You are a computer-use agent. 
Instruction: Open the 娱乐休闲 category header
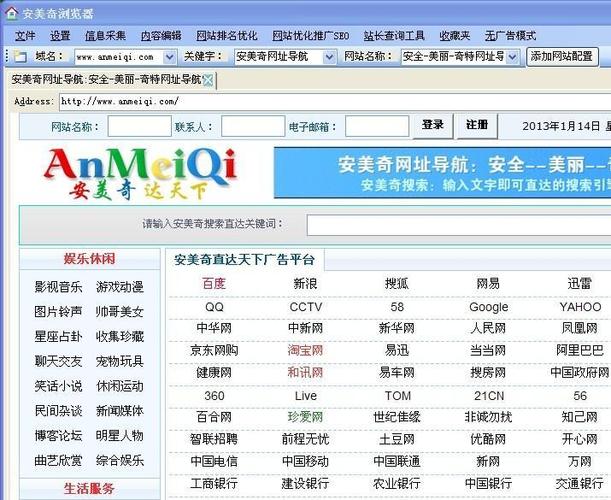(89, 259)
